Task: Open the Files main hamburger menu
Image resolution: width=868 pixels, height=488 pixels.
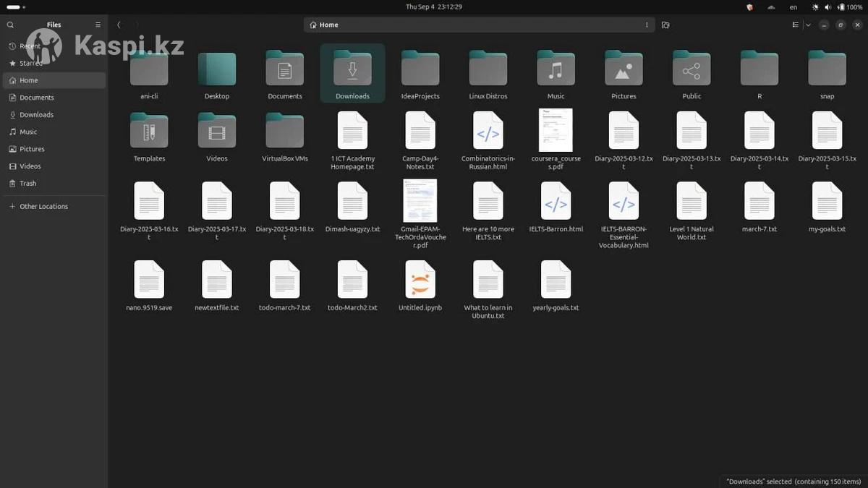Action: tap(98, 25)
